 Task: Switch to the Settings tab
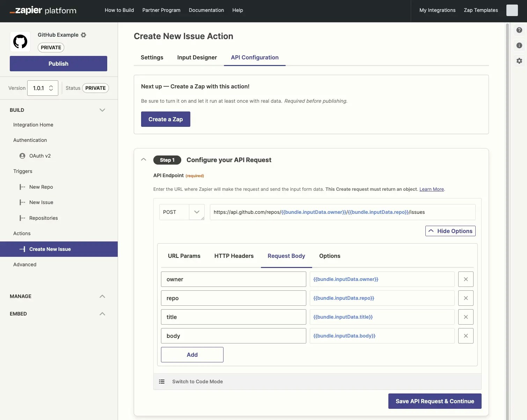tap(152, 57)
